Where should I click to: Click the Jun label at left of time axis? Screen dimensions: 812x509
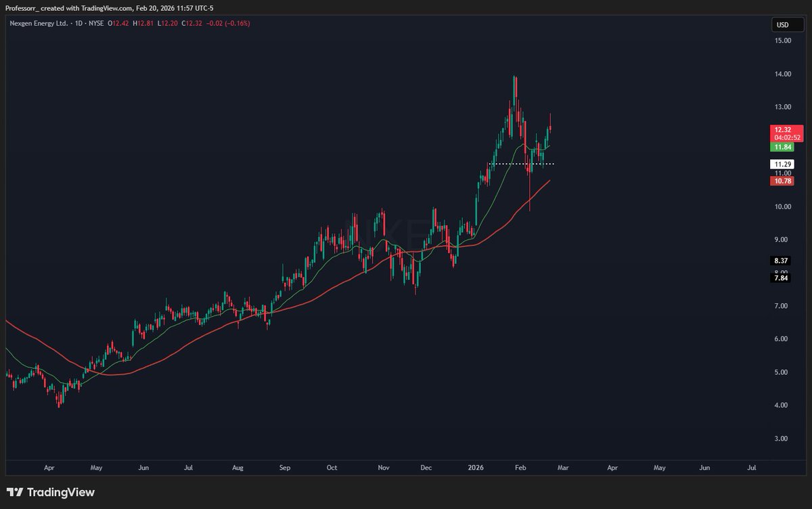(x=143, y=468)
